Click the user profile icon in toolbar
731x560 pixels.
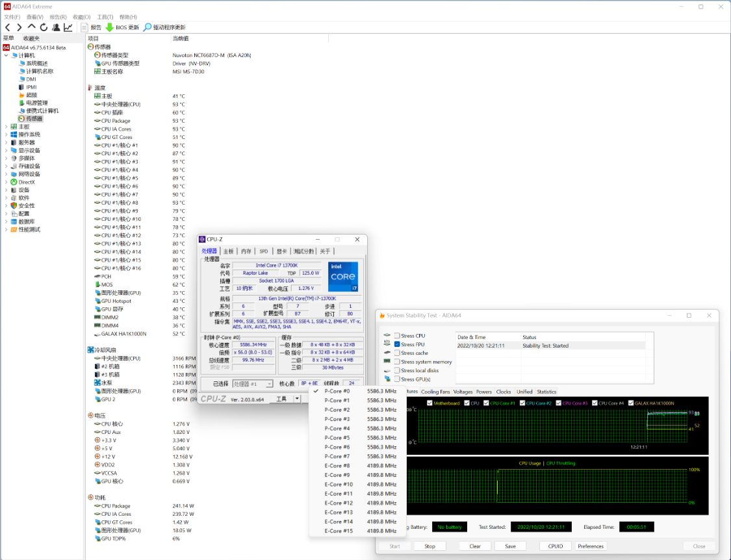(56, 27)
